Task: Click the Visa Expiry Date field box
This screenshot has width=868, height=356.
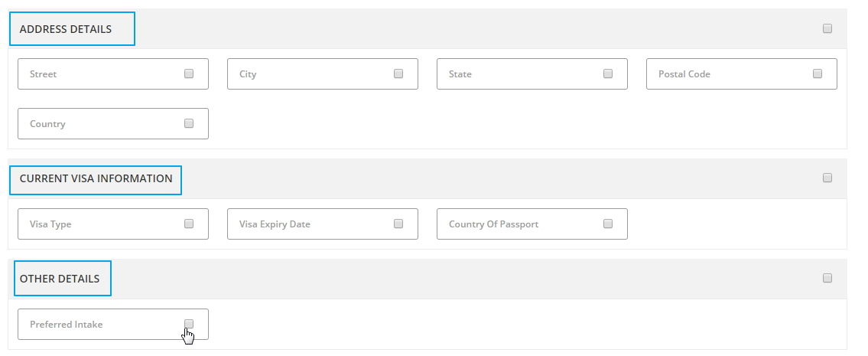Action: pos(322,224)
